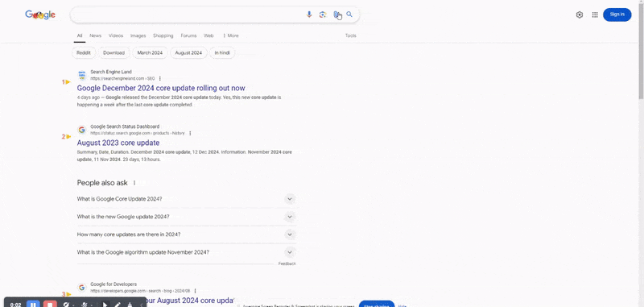Stop the screen recording
The image size is (644, 307).
click(x=50, y=305)
